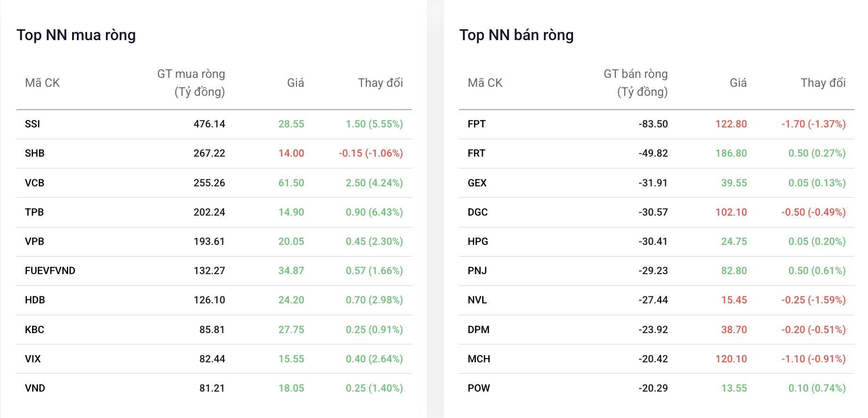Click the FRT stock code
868x418 pixels.
coord(476,153)
